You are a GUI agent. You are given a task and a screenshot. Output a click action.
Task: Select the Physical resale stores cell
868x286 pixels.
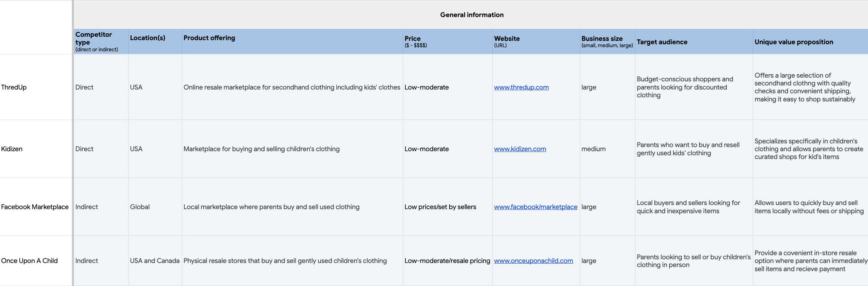click(292, 261)
